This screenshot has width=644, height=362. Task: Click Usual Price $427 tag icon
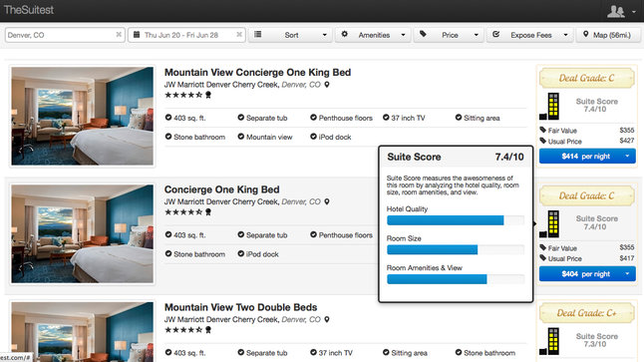pyautogui.click(x=542, y=141)
